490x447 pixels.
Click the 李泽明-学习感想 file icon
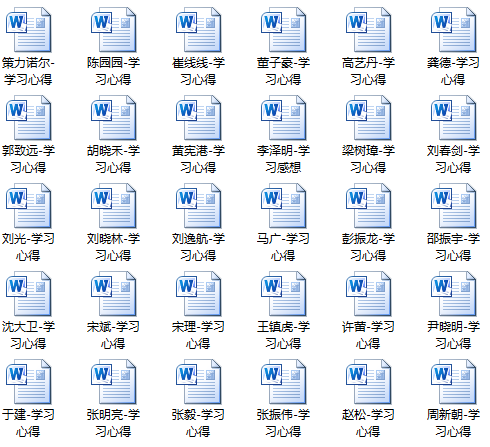pos(283,118)
